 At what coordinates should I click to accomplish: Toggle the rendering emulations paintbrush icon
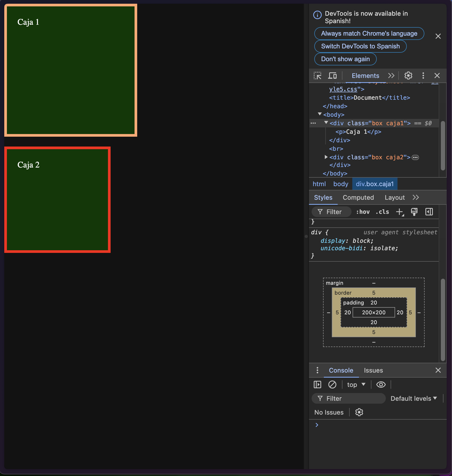[414, 212]
